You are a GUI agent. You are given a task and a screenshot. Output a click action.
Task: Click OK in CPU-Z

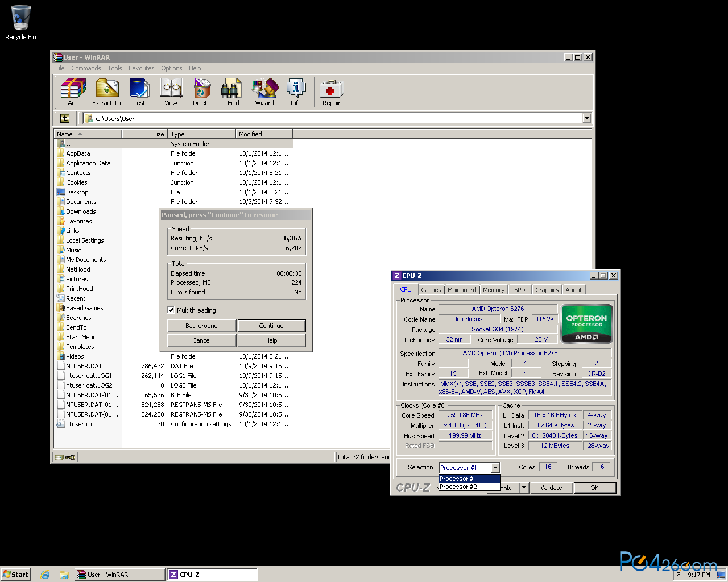point(594,488)
